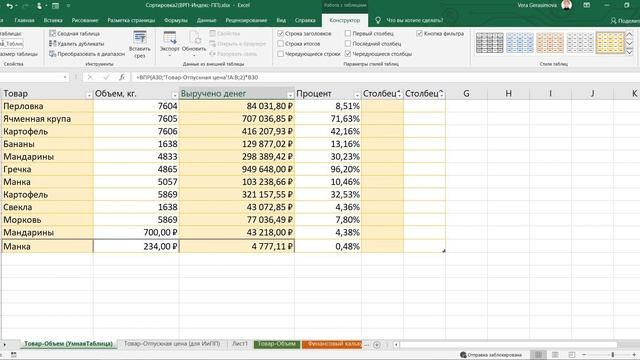The image size is (640, 360).
Task: Open the Экспорт button
Action: 169,44
